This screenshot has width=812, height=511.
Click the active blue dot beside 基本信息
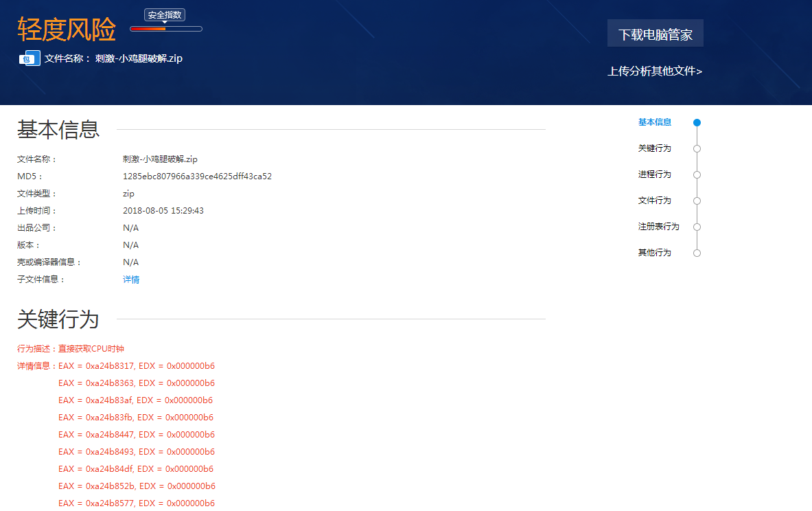click(x=697, y=123)
